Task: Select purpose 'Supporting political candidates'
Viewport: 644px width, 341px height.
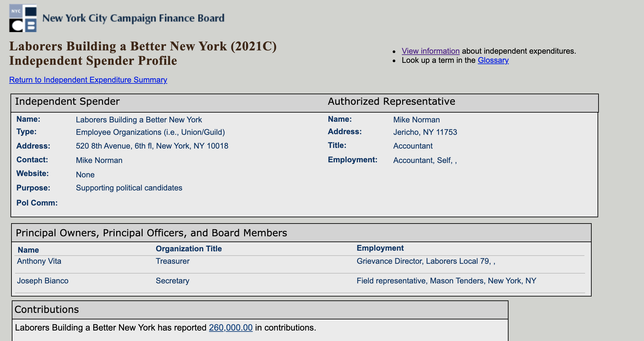Action: 129,188
